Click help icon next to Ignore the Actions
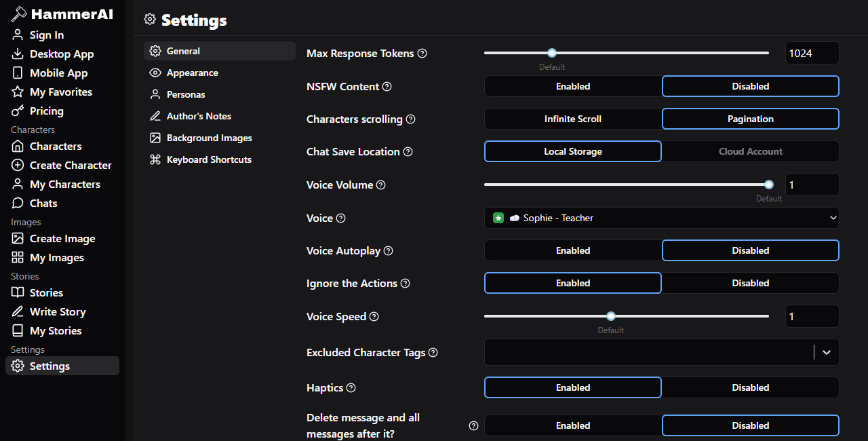This screenshot has width=868, height=441. click(405, 283)
